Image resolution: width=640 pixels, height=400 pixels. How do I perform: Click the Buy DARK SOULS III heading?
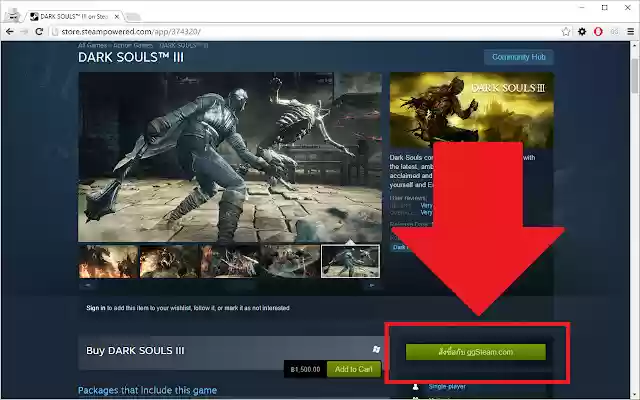click(135, 351)
